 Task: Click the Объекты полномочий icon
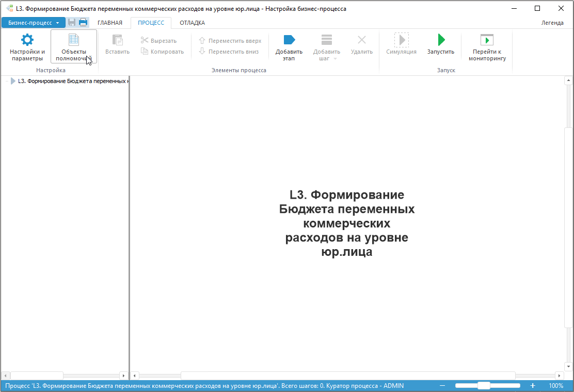[x=74, y=40]
